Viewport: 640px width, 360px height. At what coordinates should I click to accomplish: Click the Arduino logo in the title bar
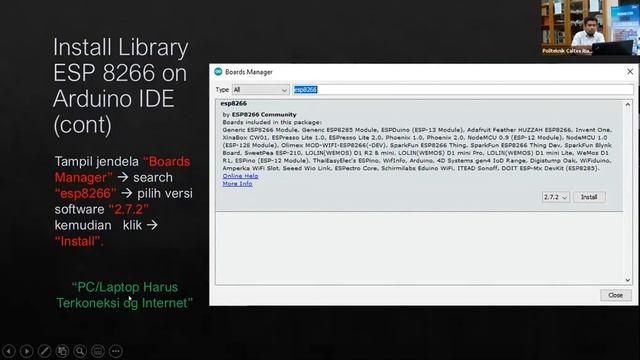(x=218, y=71)
